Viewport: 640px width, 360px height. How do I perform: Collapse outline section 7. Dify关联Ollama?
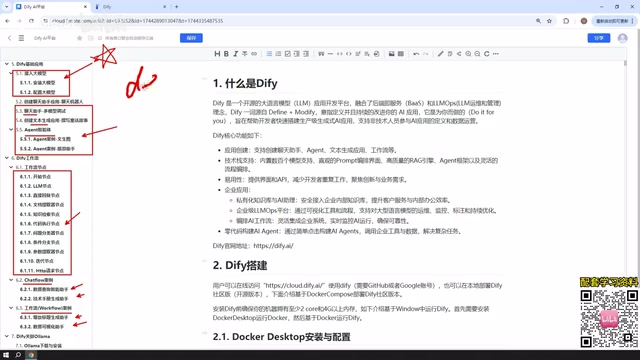point(7,336)
